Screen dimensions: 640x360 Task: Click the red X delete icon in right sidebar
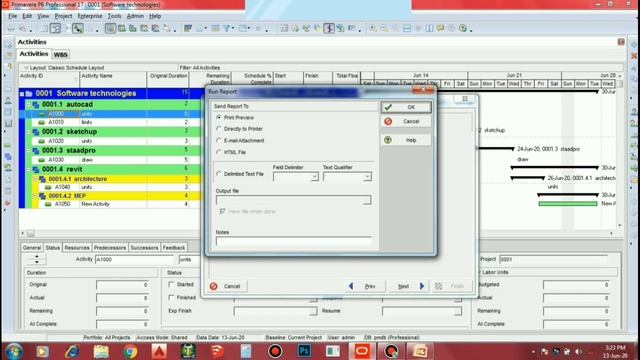pos(634,56)
